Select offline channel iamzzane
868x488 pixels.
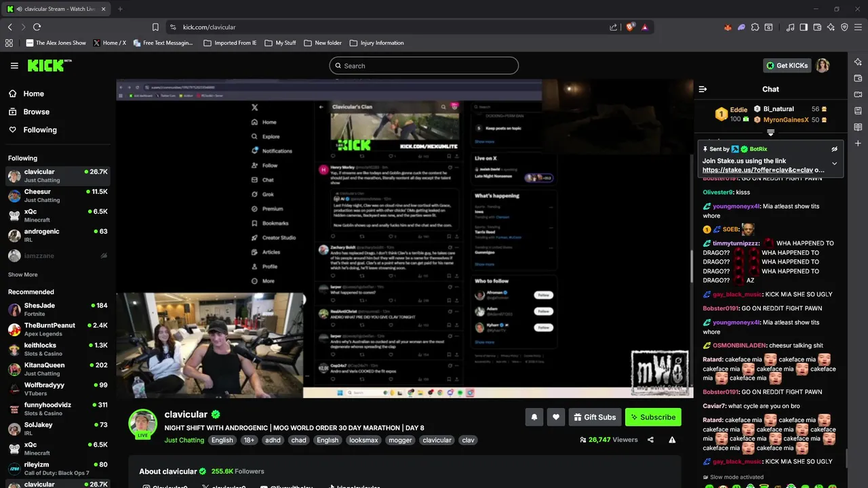point(58,256)
